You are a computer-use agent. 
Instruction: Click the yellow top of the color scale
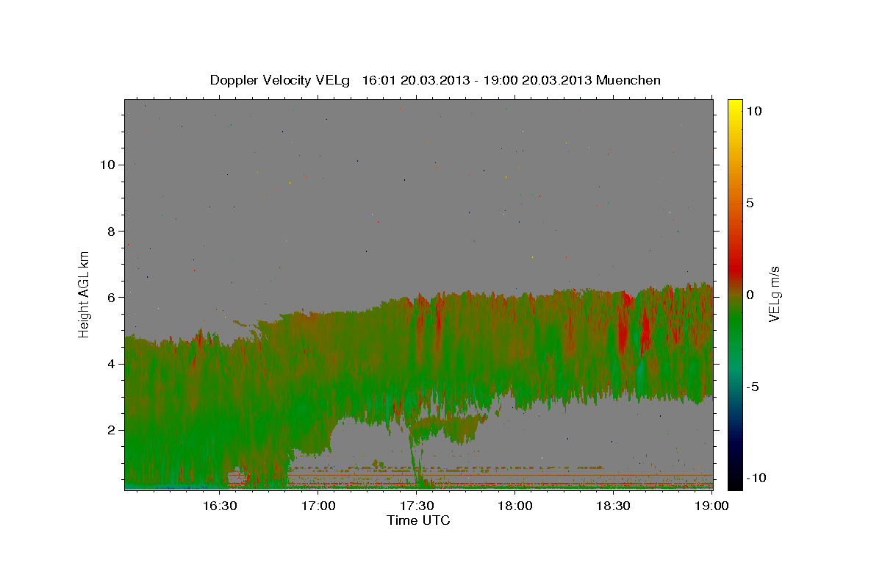coord(734,107)
